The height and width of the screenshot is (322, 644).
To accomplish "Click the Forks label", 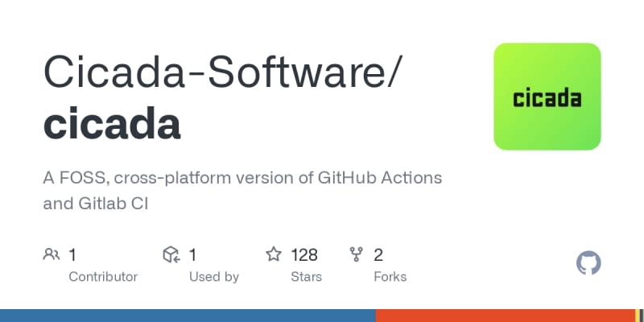I will pos(390,276).
